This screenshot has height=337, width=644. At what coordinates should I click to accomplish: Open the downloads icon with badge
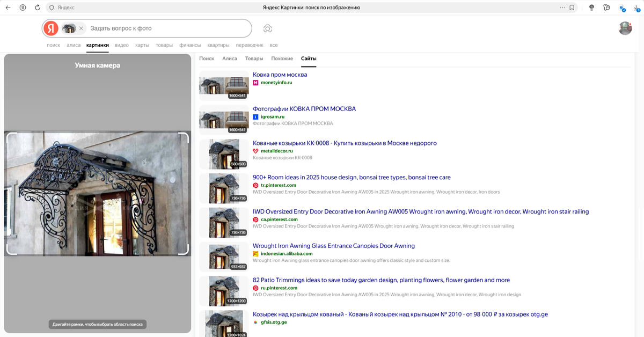(636, 8)
